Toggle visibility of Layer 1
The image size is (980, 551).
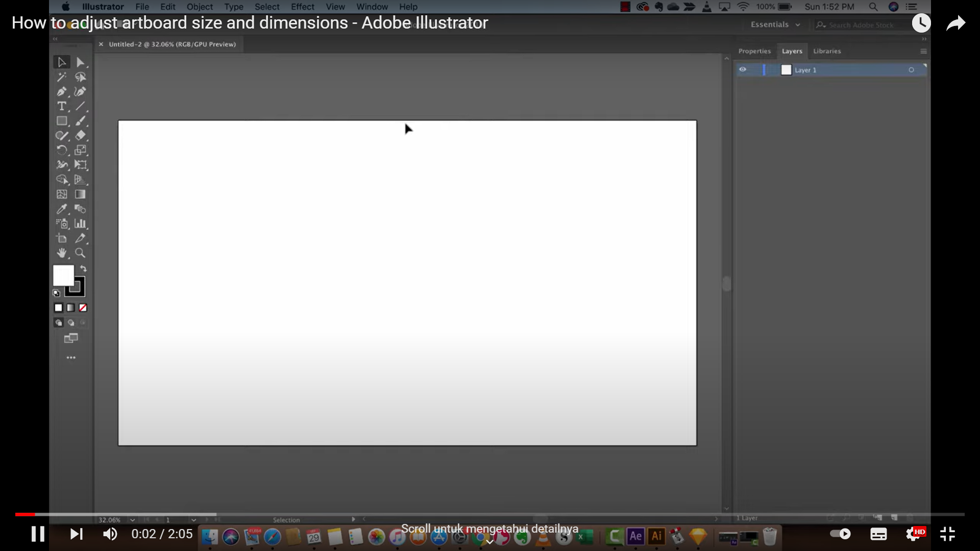pyautogui.click(x=743, y=69)
